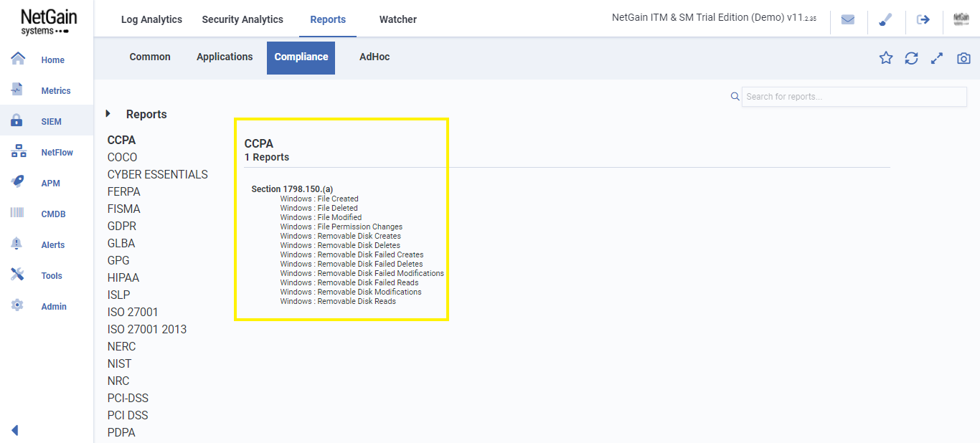Click Section 1798.150.(a) heading
980x443 pixels.
tap(292, 189)
